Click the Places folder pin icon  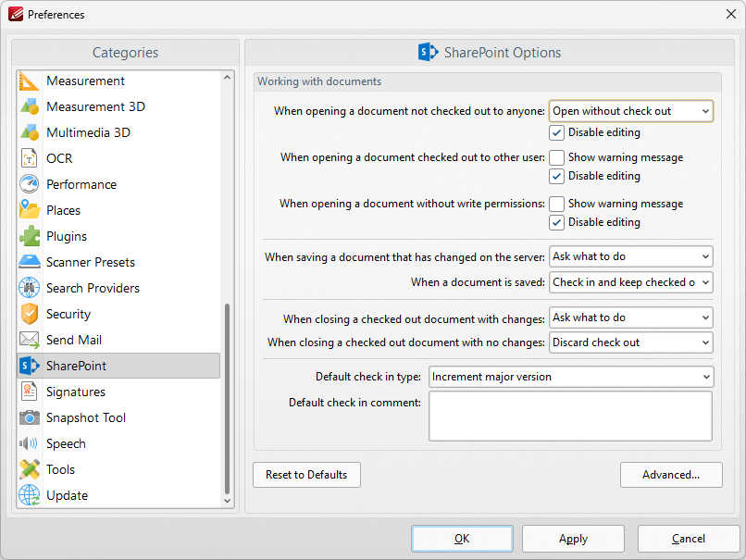pyautogui.click(x=30, y=210)
